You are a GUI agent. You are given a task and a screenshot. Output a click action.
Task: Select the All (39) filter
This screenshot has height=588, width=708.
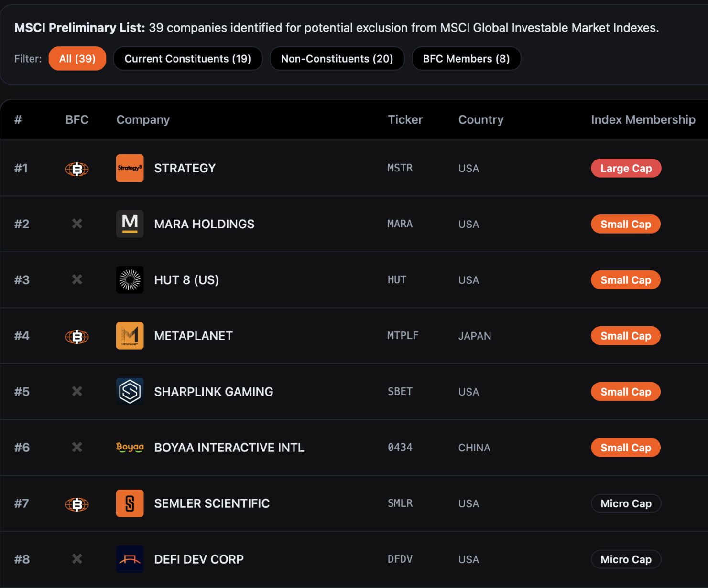(x=77, y=58)
